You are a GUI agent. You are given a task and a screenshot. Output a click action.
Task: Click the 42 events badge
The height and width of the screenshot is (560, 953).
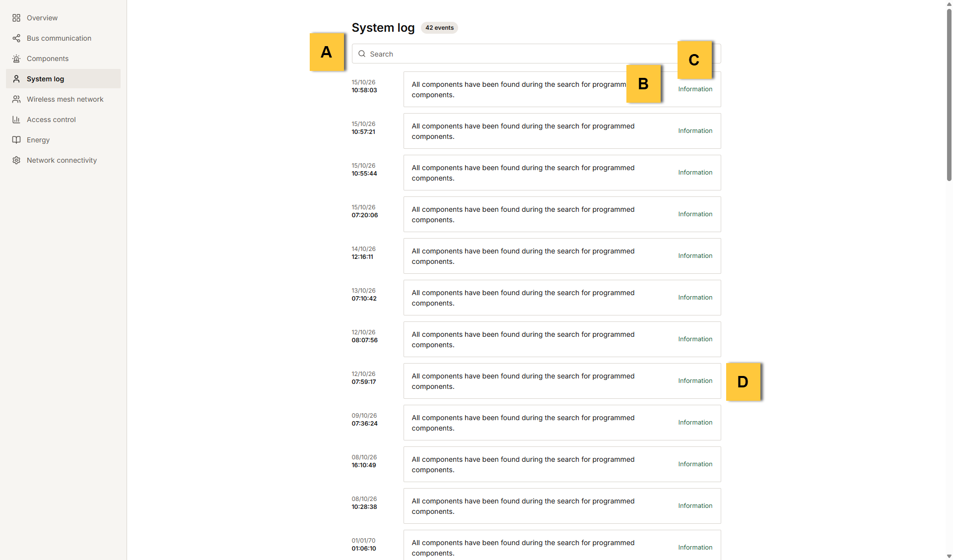(439, 28)
